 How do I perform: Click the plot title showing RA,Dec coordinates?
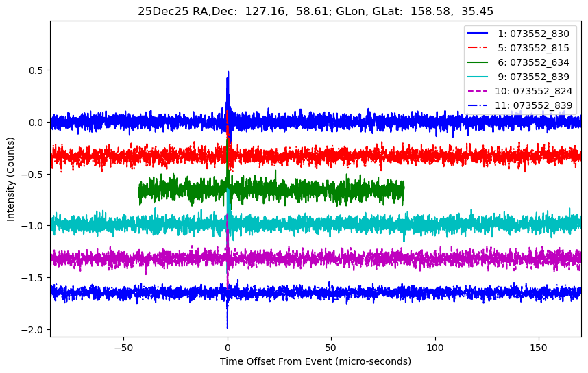315,11
